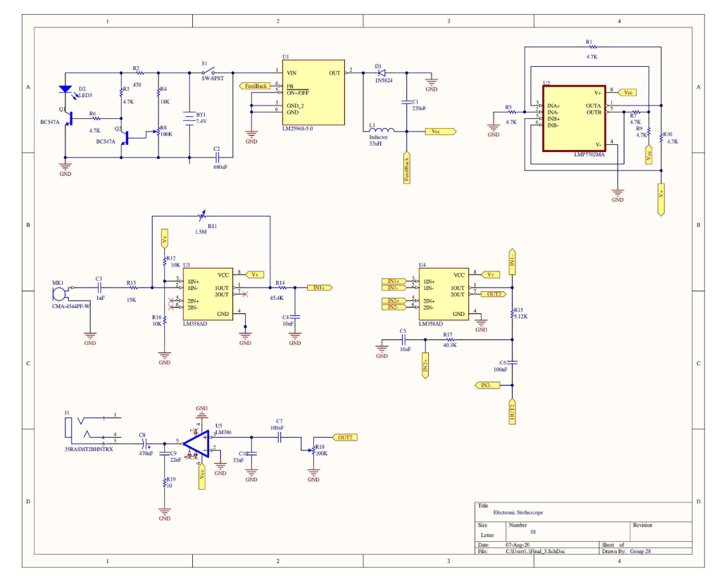Viewport: 728px width, 582px height.
Task: Select IN2- port beside capacitor C6
Action: point(487,385)
